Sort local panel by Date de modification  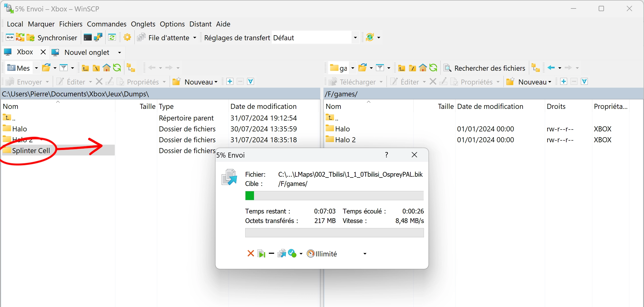[x=264, y=106]
